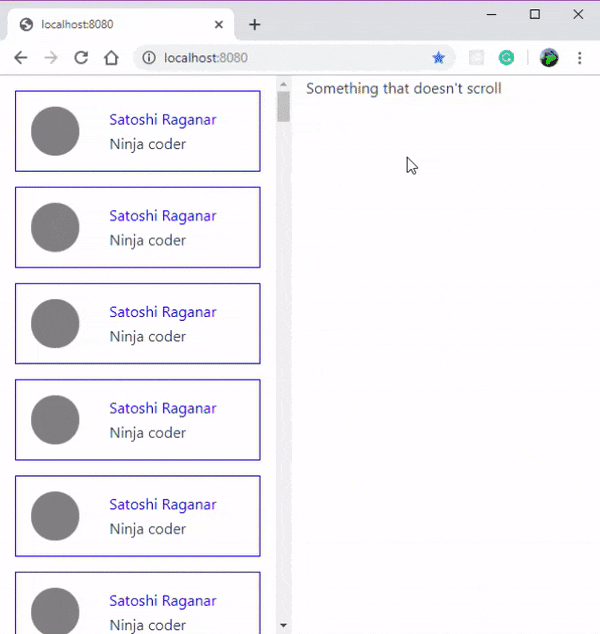Click 'Something that doesn't scroll' text
Image resolution: width=600 pixels, height=634 pixels.
tap(404, 89)
